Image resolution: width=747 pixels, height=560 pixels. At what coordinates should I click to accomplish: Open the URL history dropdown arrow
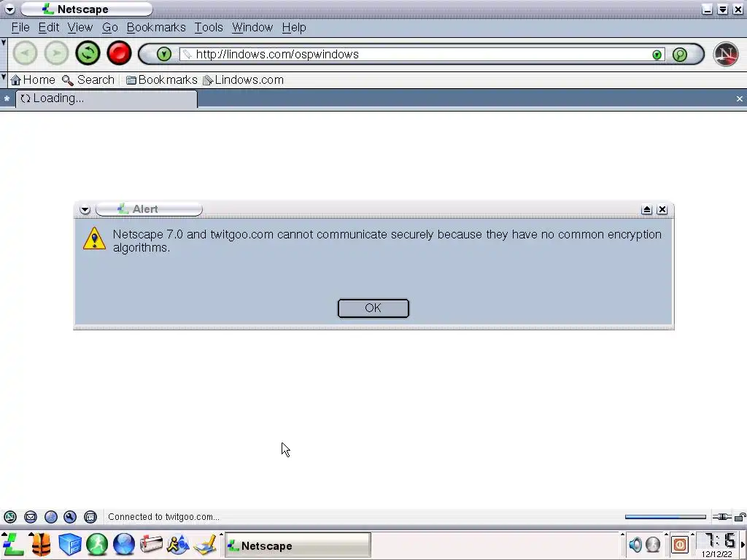(x=164, y=54)
